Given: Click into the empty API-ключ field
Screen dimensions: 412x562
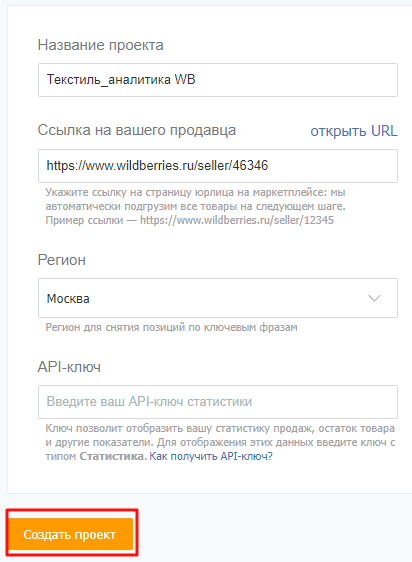Looking at the screenshot, I should (218, 402).
